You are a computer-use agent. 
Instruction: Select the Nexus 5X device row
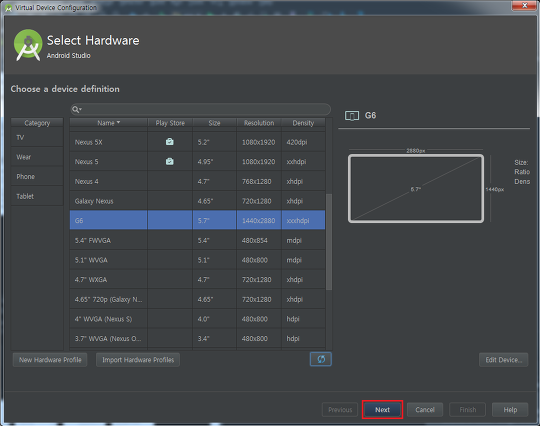[x=197, y=142]
